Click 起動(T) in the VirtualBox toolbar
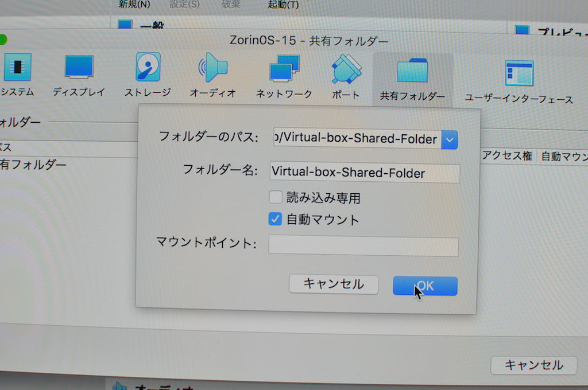This screenshot has width=588, height=390. pos(283,5)
